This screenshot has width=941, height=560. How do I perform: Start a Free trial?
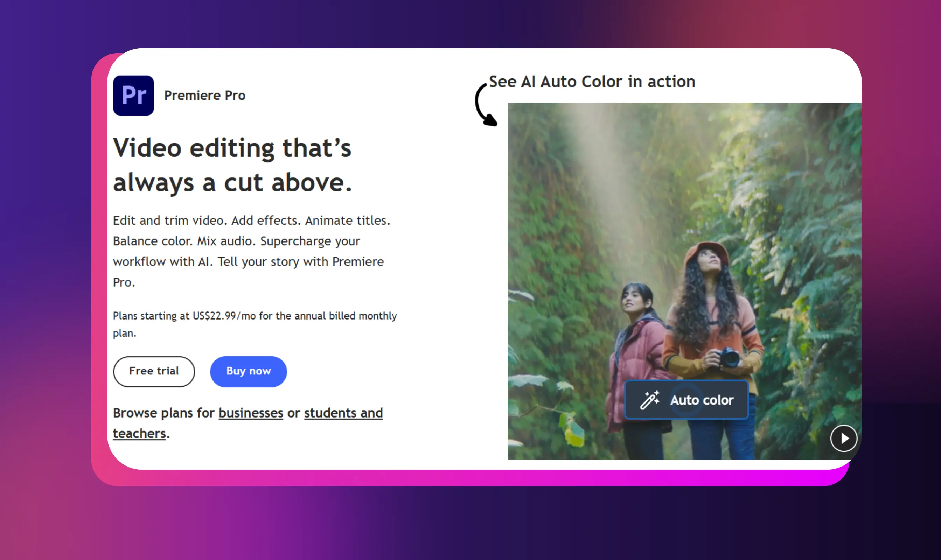[x=154, y=371]
